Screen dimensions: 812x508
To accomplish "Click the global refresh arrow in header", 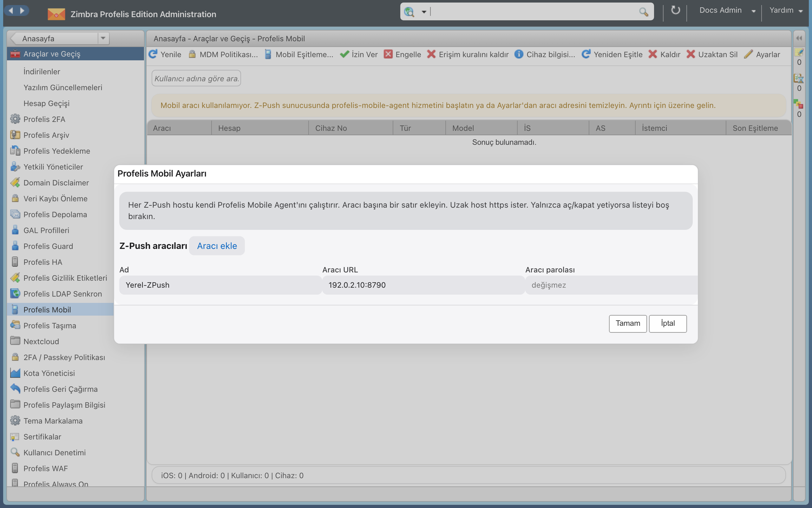I will 675,10.
